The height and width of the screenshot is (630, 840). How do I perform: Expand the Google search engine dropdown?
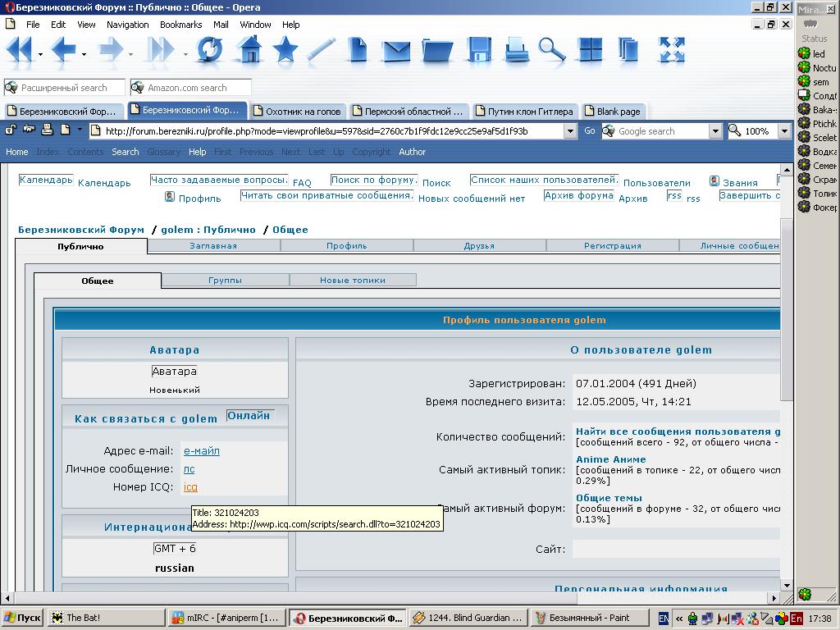[714, 131]
